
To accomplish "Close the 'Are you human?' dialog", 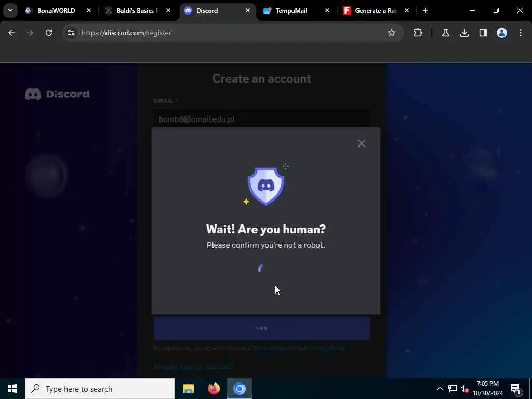I will coord(362,143).
